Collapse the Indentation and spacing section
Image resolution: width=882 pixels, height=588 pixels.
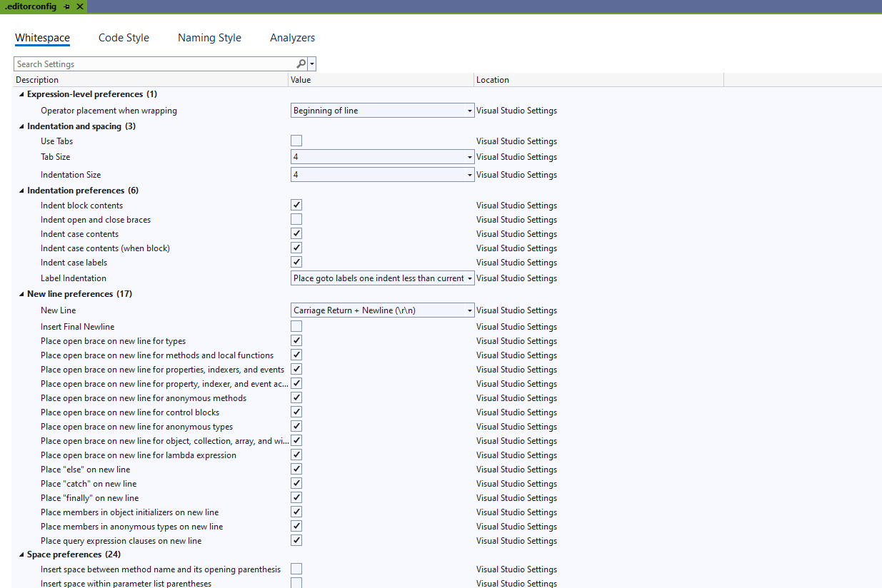[x=20, y=126]
